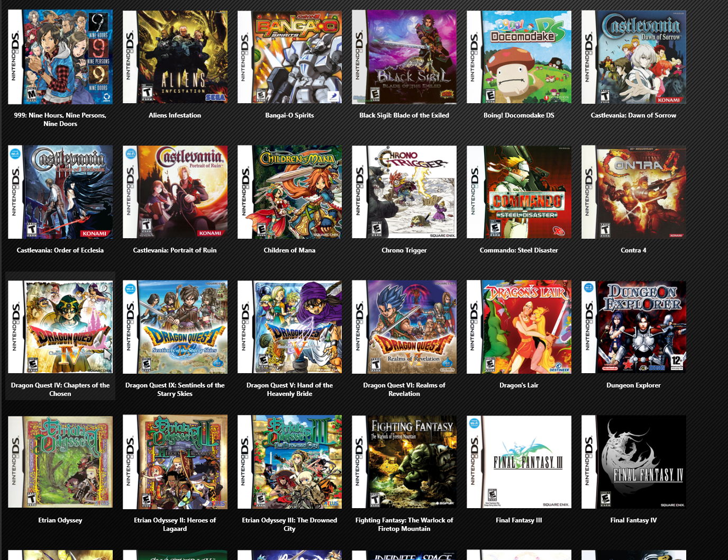Open the Fighting Fantasy cover art
Image resolution: width=728 pixels, height=560 pixels.
pyautogui.click(x=404, y=462)
